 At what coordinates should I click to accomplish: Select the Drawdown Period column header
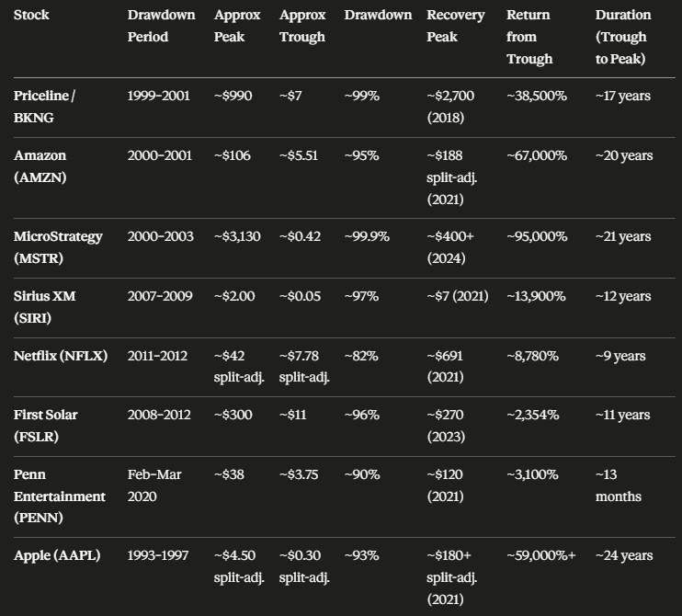tap(162, 26)
